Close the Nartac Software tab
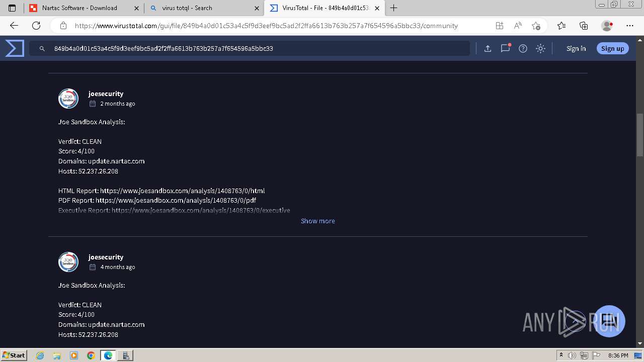Viewport: 644px width, 362px height. point(136,8)
